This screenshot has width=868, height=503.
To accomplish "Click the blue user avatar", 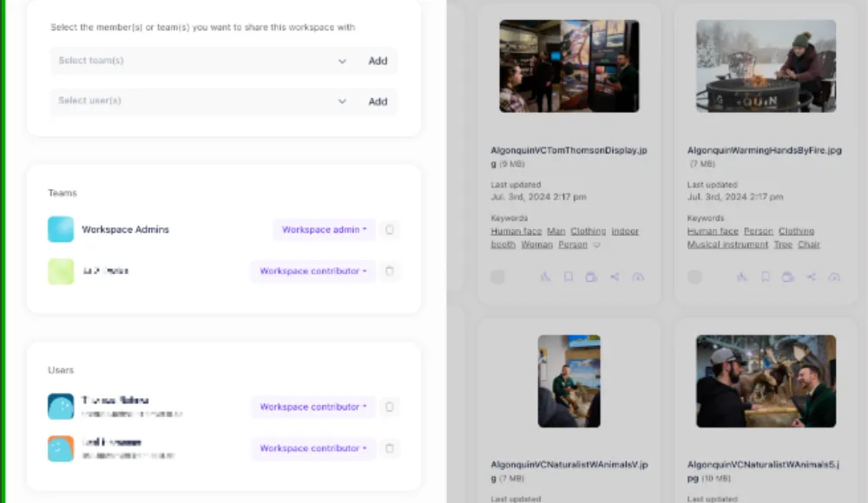I will point(61,407).
